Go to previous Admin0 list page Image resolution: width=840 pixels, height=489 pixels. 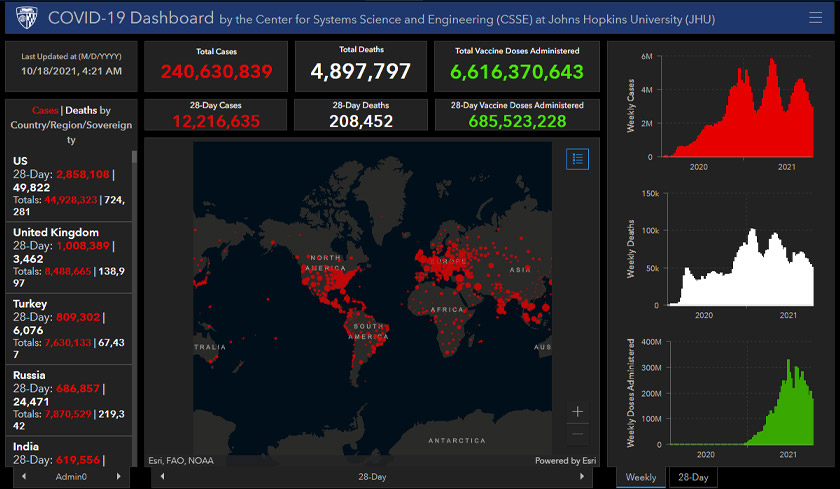click(14, 478)
